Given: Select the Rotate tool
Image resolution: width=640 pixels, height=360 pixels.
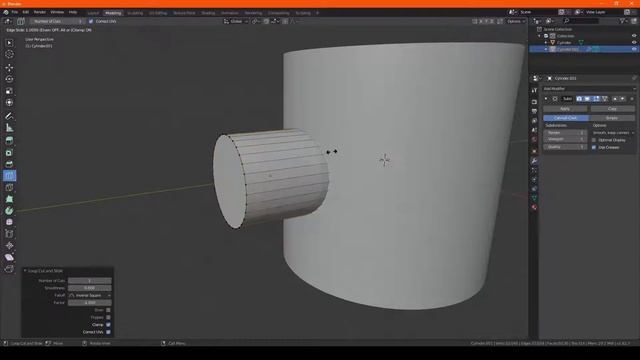Looking at the screenshot, I should click(9, 79).
